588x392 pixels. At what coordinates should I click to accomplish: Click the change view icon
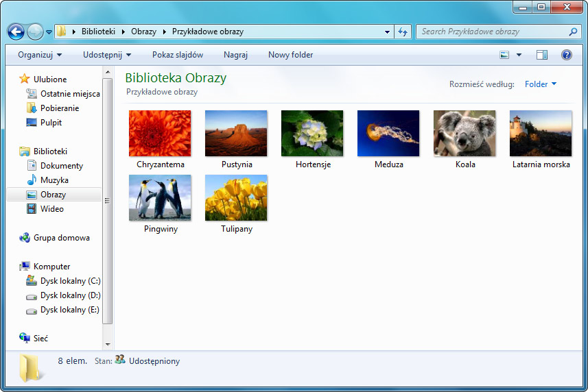coord(504,55)
